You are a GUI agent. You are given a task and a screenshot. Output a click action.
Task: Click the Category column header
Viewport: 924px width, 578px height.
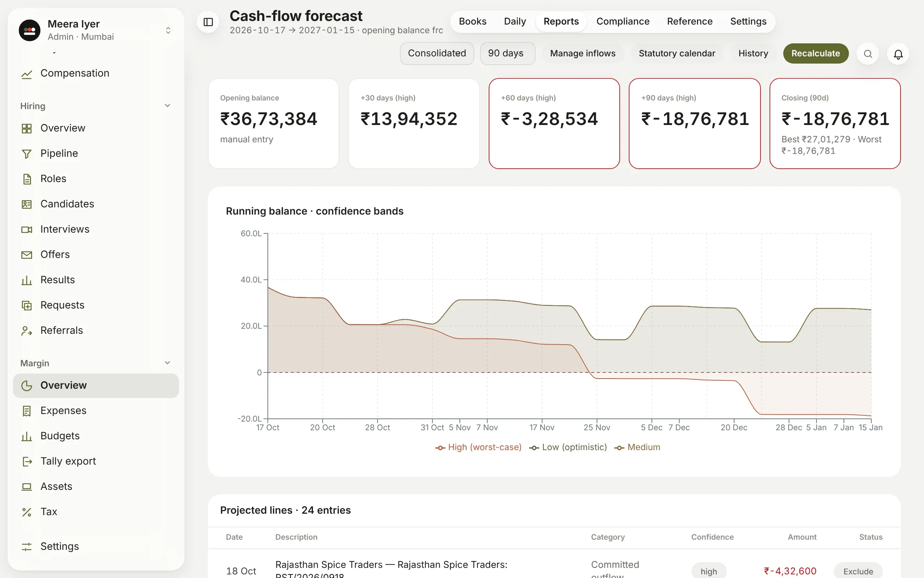click(x=608, y=537)
